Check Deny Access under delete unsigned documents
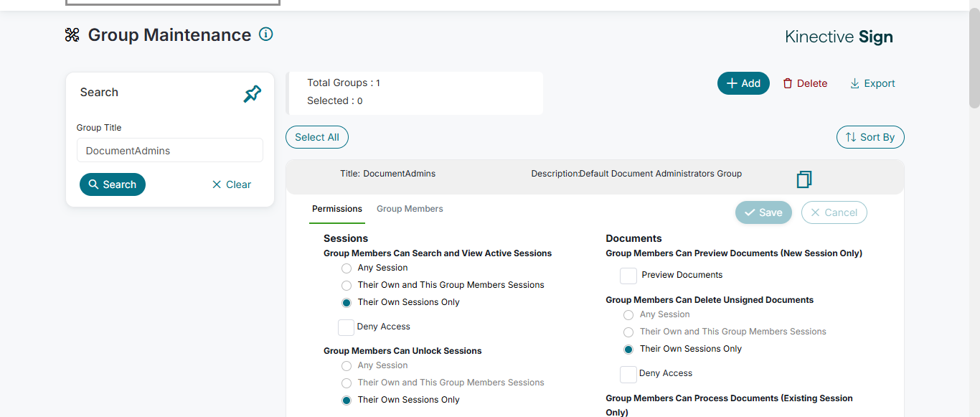This screenshot has height=417, width=980. [628, 374]
